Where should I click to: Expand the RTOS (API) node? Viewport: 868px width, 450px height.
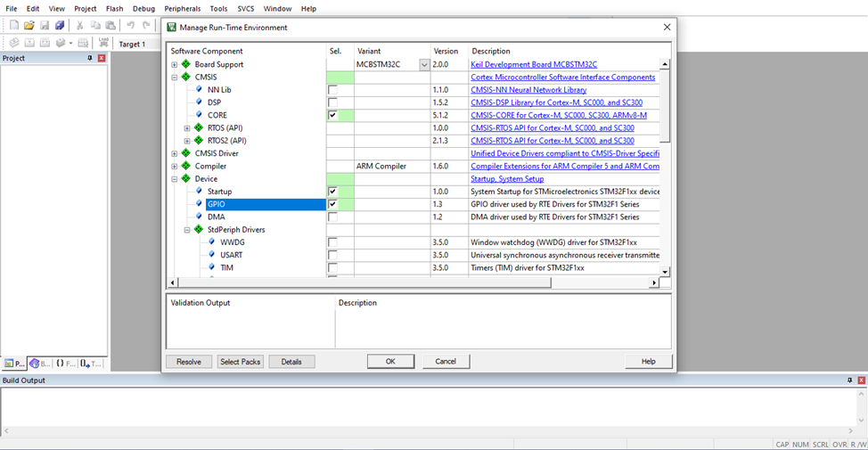point(187,128)
